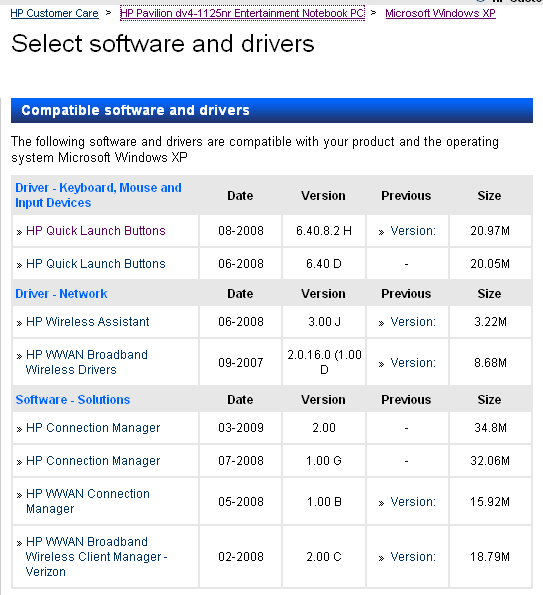Open HP WWAN Broadband Wireless Drivers link

(87, 362)
